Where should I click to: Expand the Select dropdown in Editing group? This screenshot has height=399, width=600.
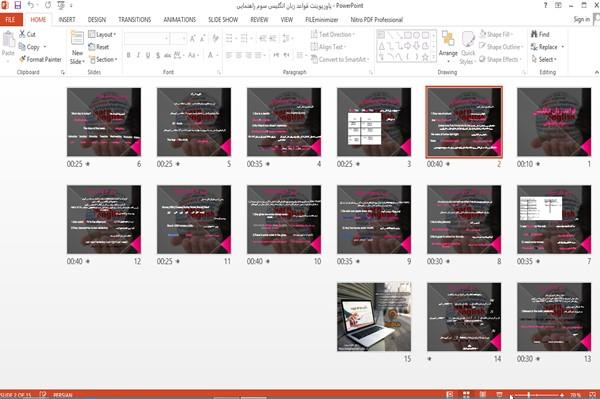coord(544,59)
